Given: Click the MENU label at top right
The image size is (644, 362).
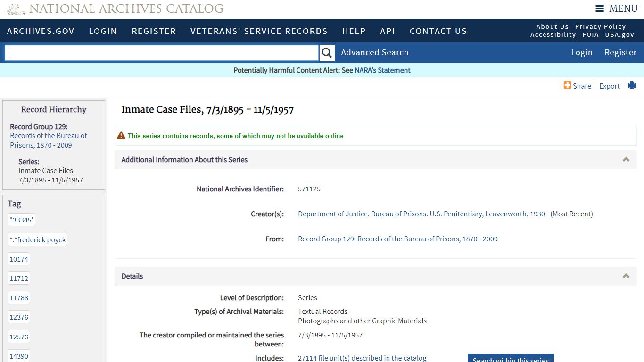Looking at the screenshot, I should (x=623, y=8).
